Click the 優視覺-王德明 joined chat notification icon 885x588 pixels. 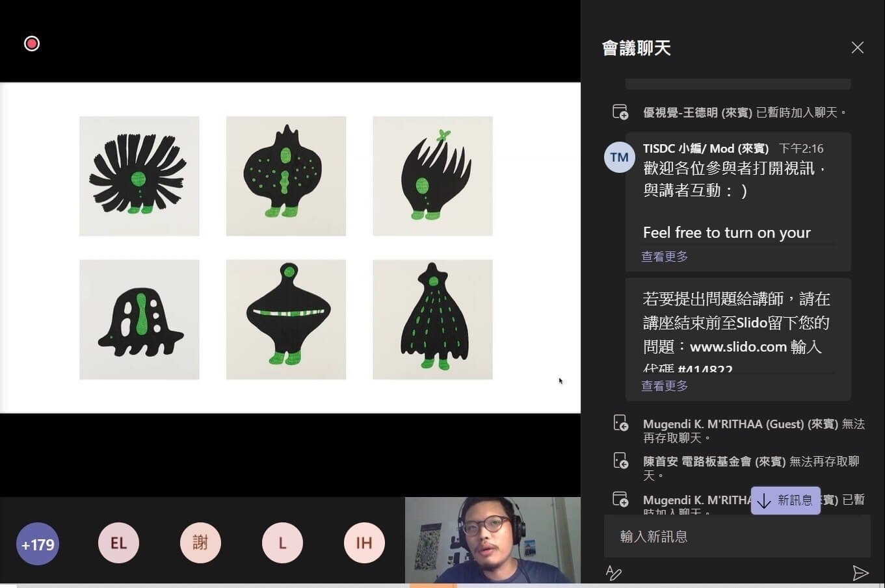point(620,112)
